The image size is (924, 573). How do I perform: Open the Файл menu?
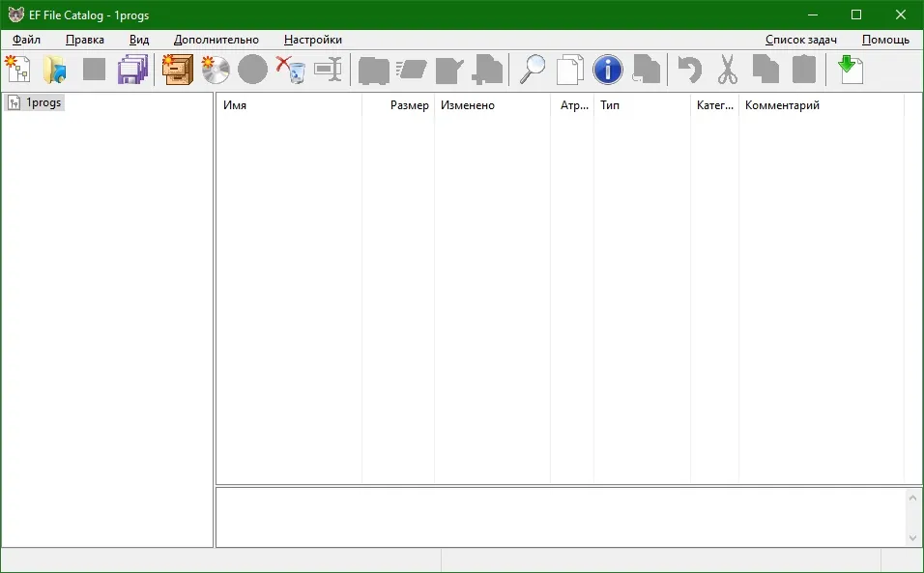(x=26, y=40)
